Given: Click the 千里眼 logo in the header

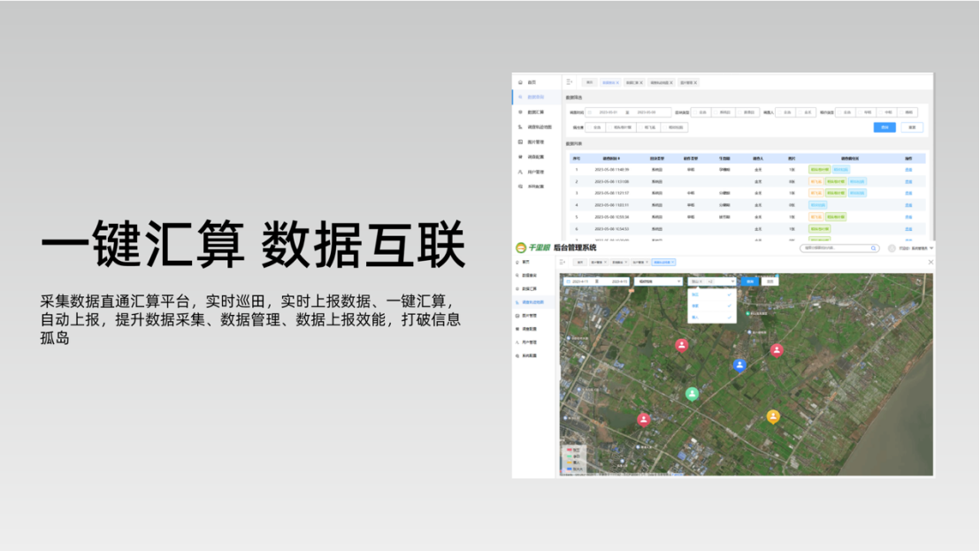Looking at the screenshot, I should pyautogui.click(x=533, y=249).
